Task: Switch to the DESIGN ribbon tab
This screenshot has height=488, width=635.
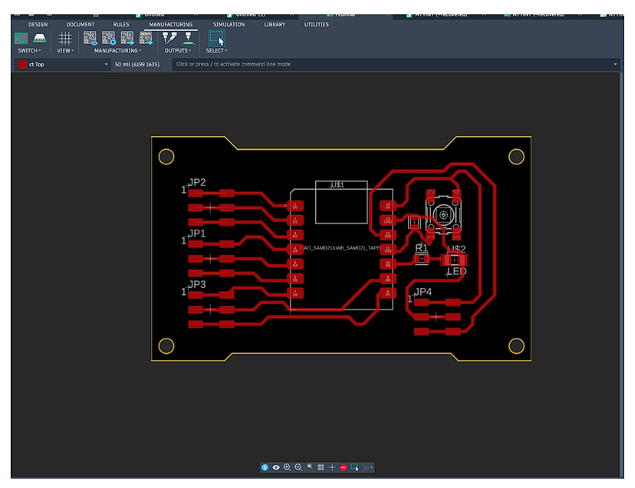Action: pos(38,24)
